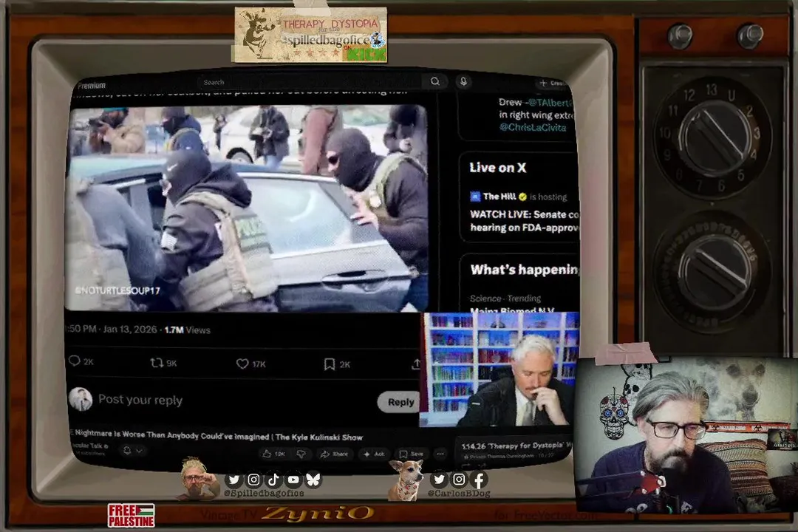
Task: Open the WATCH LIVE Senate hearing item
Action: 524,221
